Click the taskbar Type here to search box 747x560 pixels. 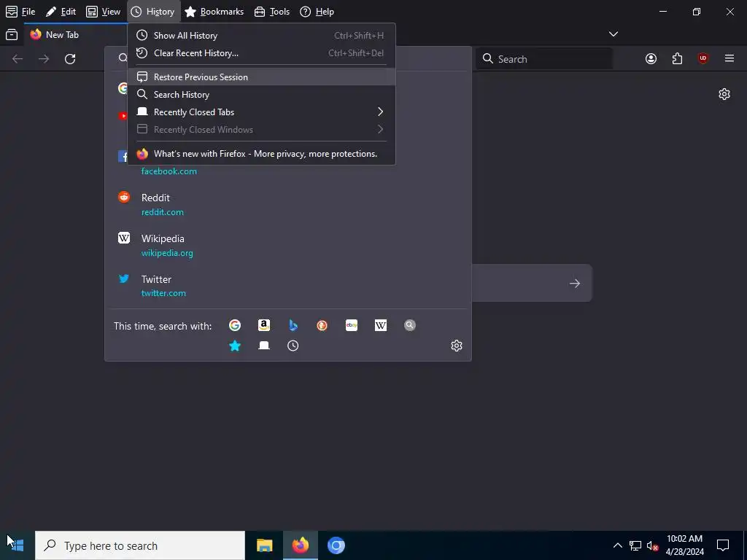(x=140, y=545)
